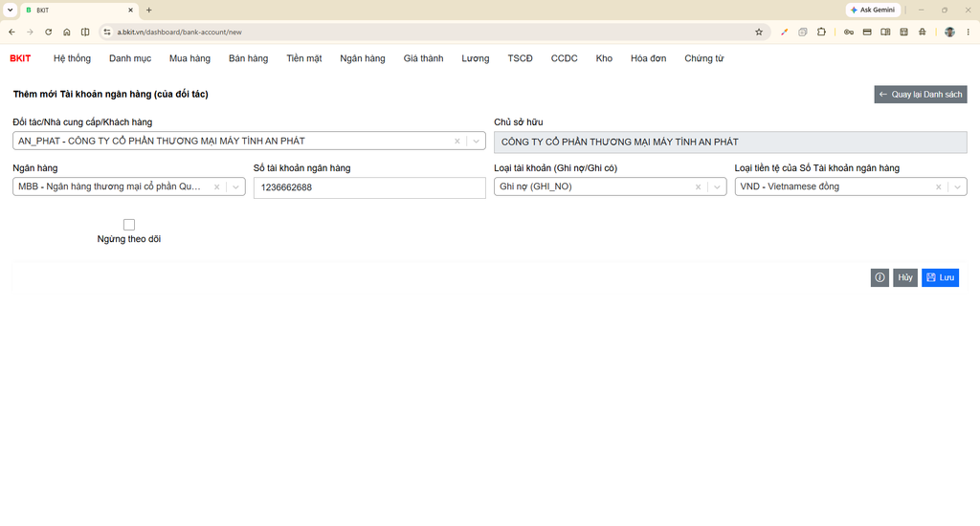Open the VND - Vietnamese đồng combo box
The image size is (980, 526).
point(851,186)
